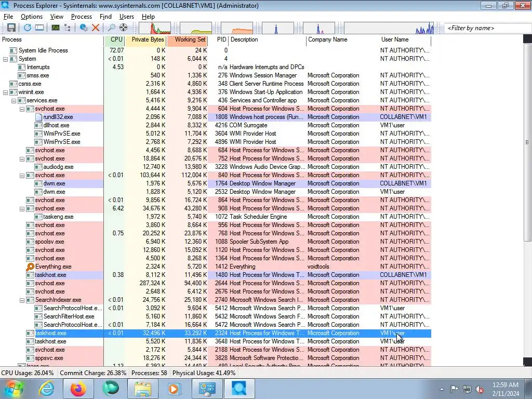
Task: Click the Action Center flag tray icon
Action: tap(454, 389)
